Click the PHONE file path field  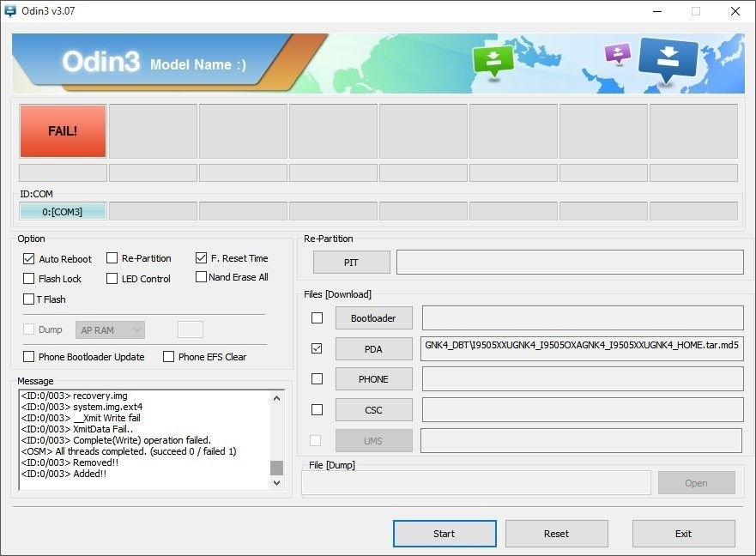(x=583, y=379)
